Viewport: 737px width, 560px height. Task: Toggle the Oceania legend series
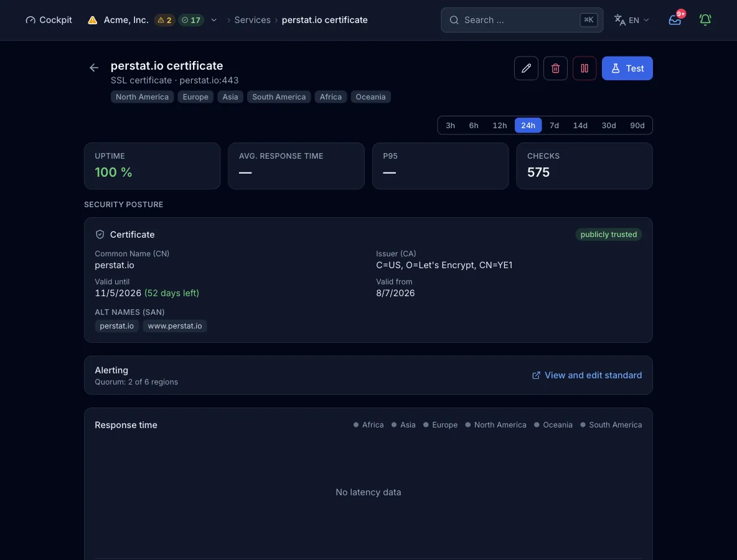pyautogui.click(x=553, y=425)
